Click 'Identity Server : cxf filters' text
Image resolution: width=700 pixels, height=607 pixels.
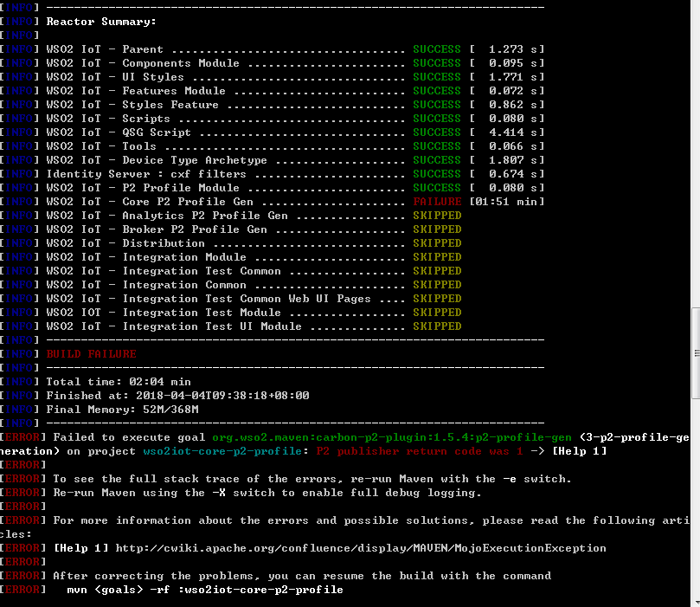point(146,174)
